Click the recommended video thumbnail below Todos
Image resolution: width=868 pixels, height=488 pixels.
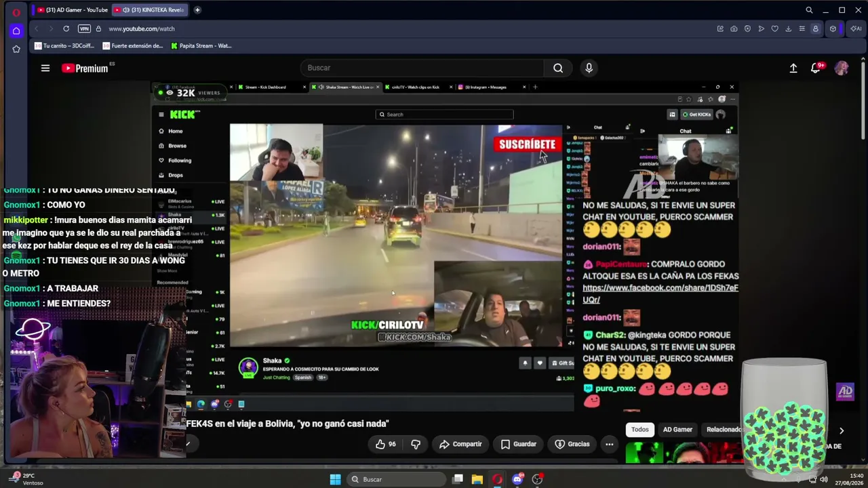point(684,453)
